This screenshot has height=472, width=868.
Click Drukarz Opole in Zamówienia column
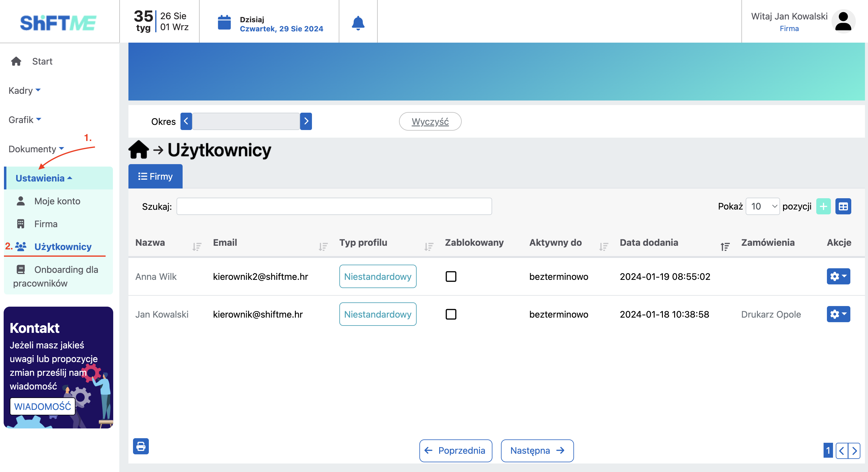coord(771,314)
